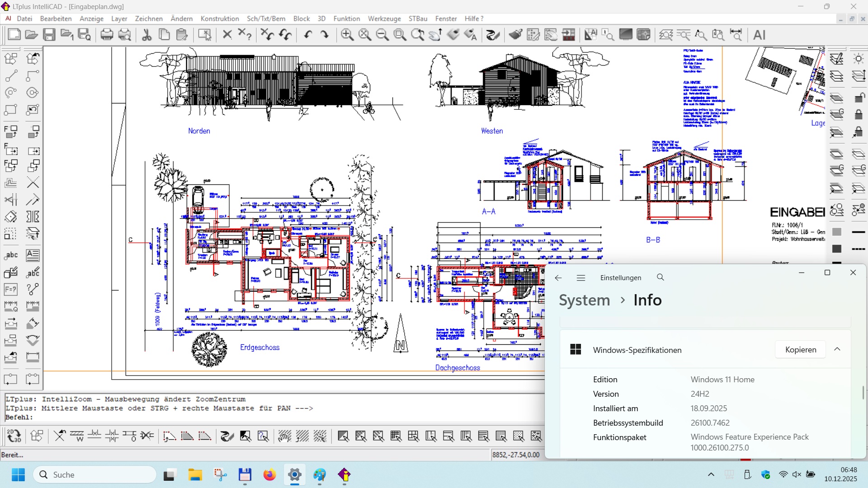This screenshot has width=868, height=488.
Task: Collapse the Windows-Spezifikationen section chevron
Action: (837, 349)
